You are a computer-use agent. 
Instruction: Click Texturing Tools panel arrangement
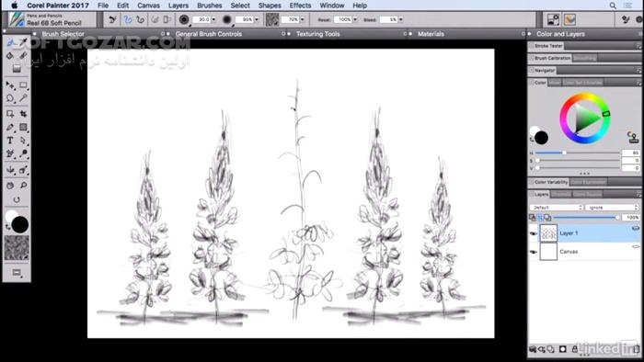pos(318,34)
